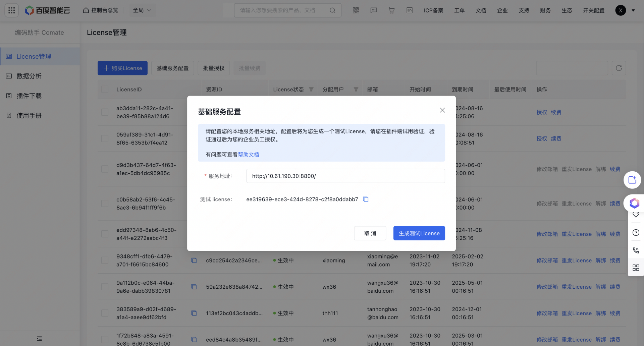Viewport: 644px width, 346px height.
Task: Open the user avatar X icon
Action: point(621,10)
